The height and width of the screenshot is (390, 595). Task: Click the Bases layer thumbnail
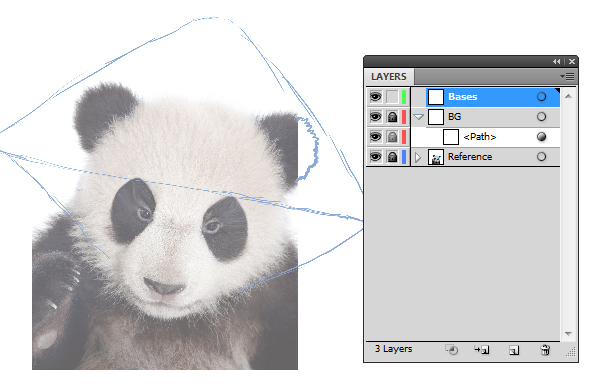436,97
